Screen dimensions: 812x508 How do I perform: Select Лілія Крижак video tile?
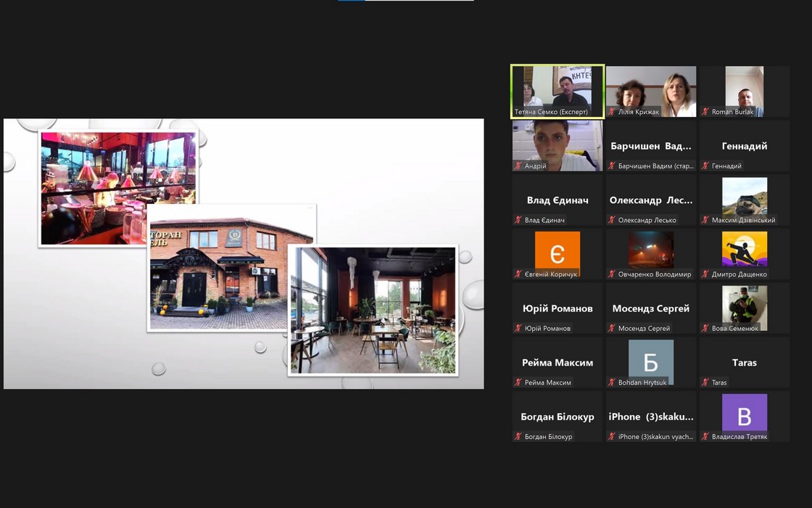pos(650,91)
